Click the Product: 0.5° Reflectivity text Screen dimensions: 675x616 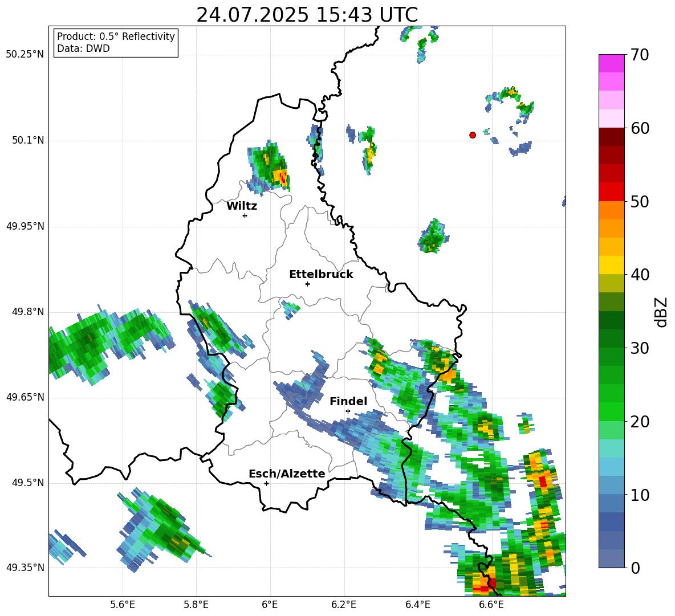(116, 36)
